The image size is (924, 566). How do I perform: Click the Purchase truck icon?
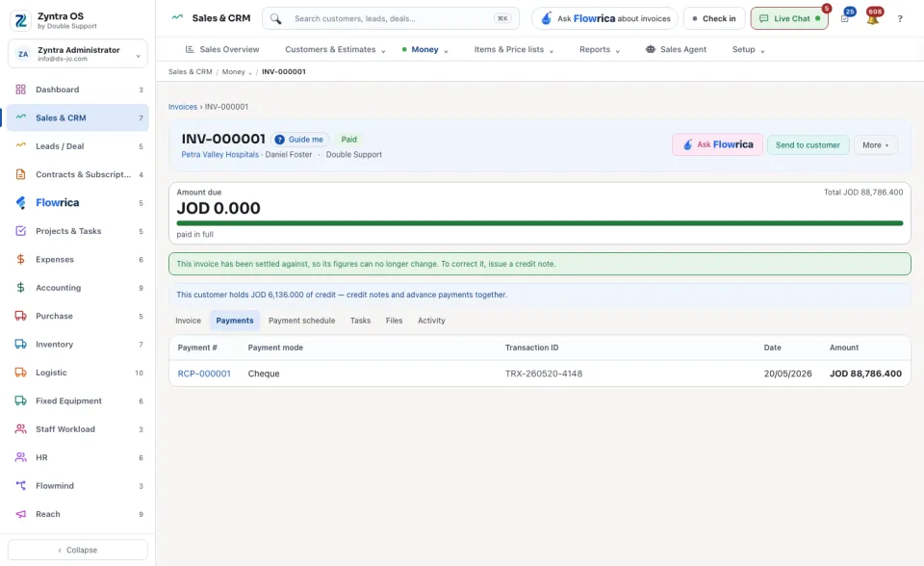coord(20,316)
